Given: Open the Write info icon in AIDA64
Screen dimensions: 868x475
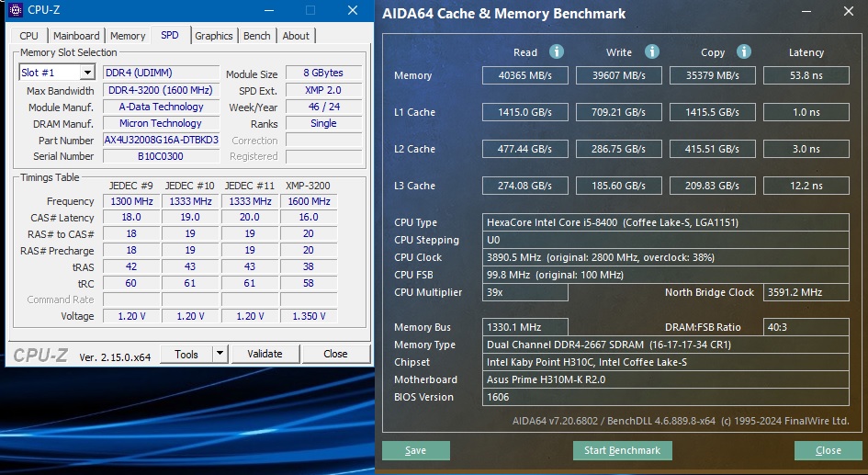Looking at the screenshot, I should (652, 51).
